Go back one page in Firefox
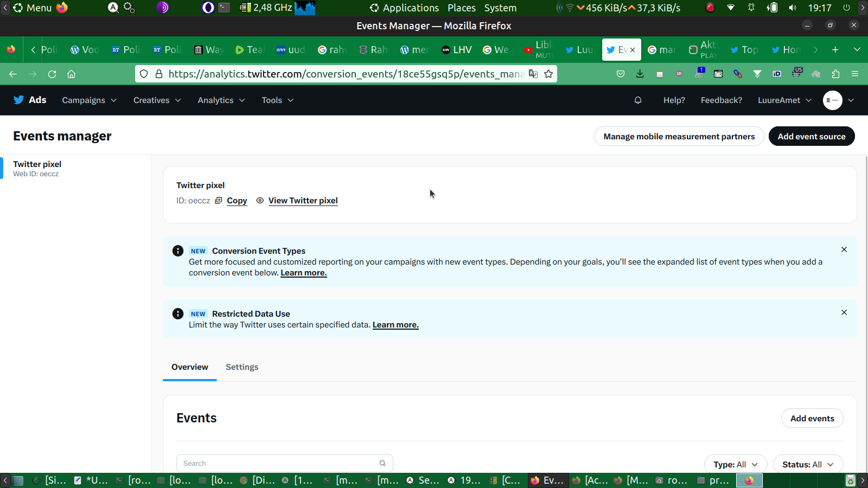The height and width of the screenshot is (488, 868). tap(13, 74)
